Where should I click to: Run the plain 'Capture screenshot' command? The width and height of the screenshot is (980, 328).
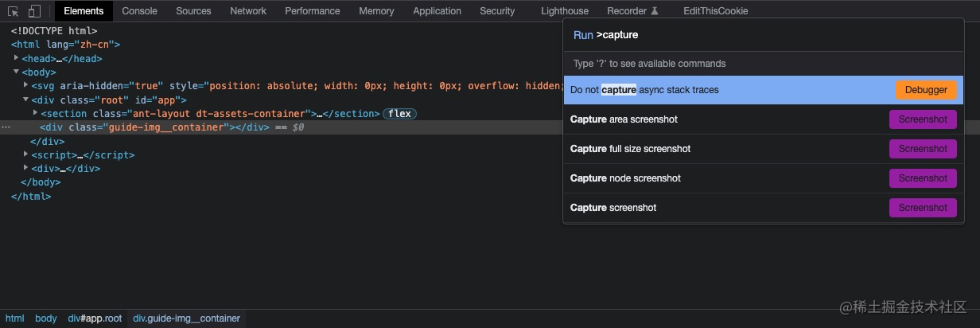coord(764,208)
